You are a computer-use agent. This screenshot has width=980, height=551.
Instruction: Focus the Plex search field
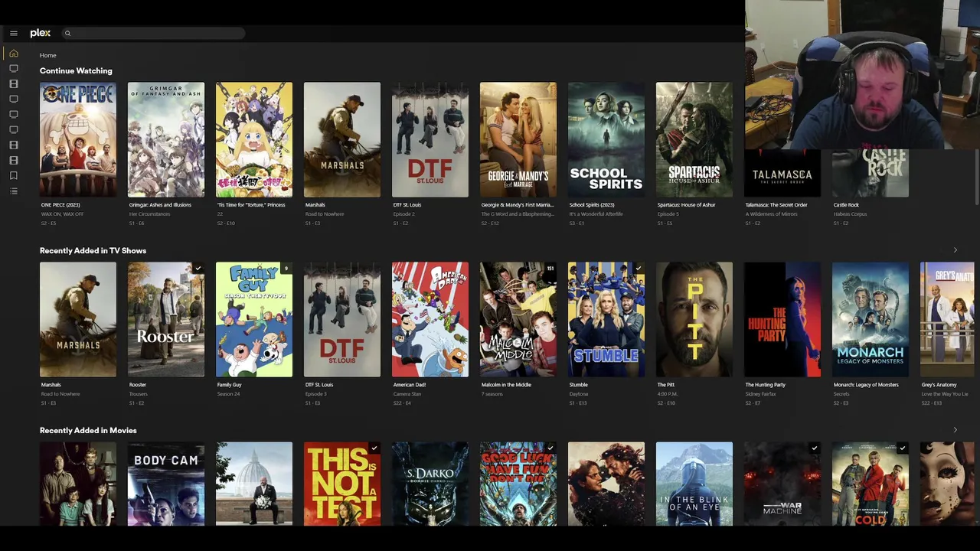153,34
